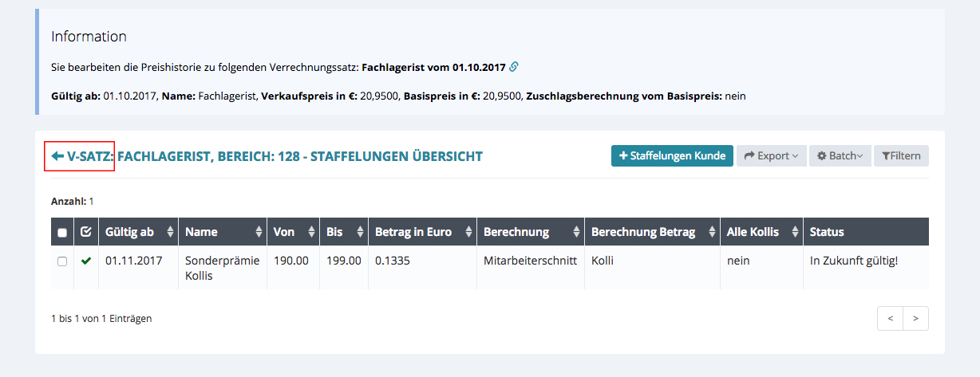The image size is (980, 377).
Task: Click the back arrow V-SATZ link
Action: click(80, 156)
